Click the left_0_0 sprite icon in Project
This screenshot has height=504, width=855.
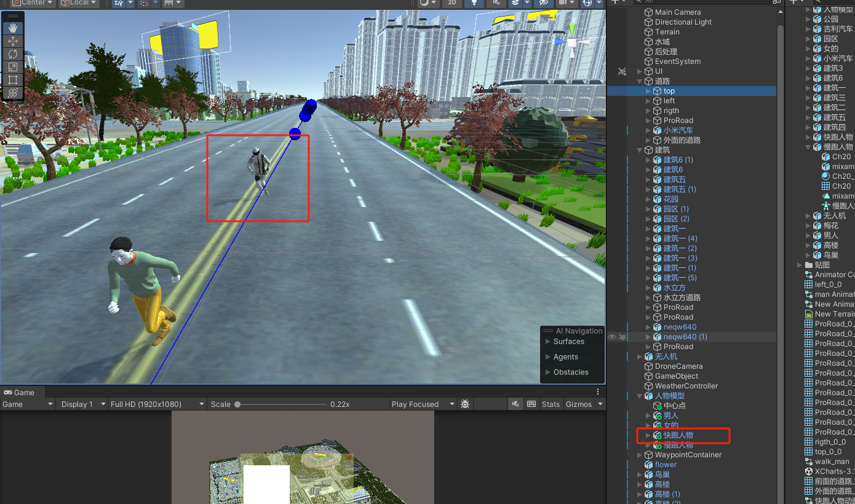click(809, 285)
